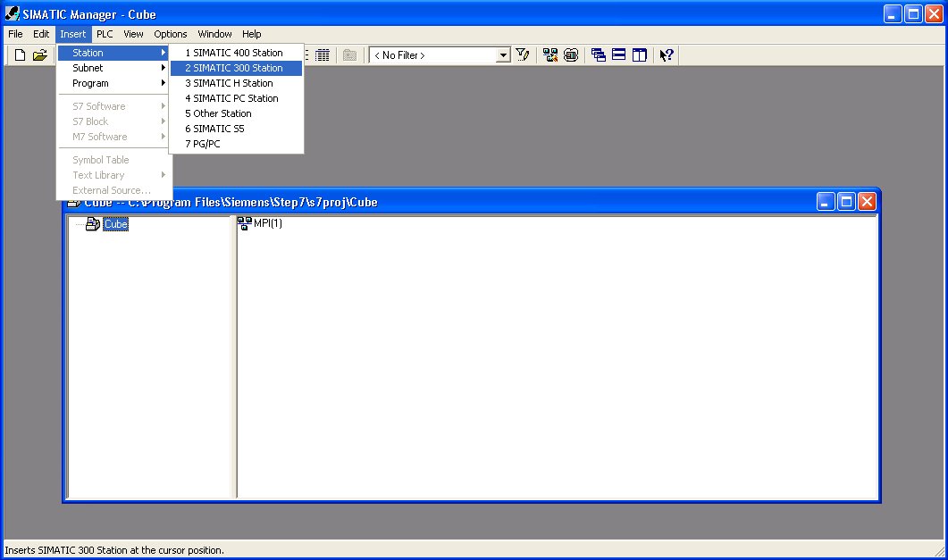Viewport: 948px width, 560px height.
Task: Open the No Filter dropdown
Action: [x=503, y=55]
